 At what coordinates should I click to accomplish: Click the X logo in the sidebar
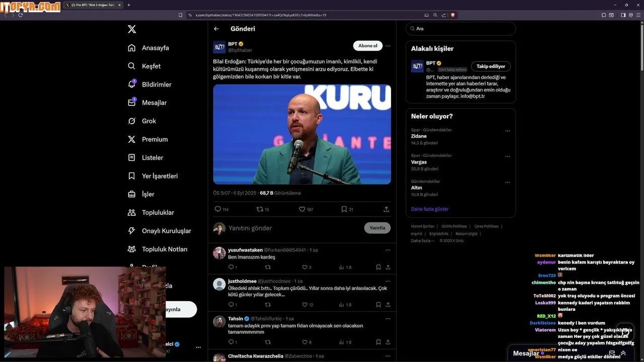tap(132, 29)
